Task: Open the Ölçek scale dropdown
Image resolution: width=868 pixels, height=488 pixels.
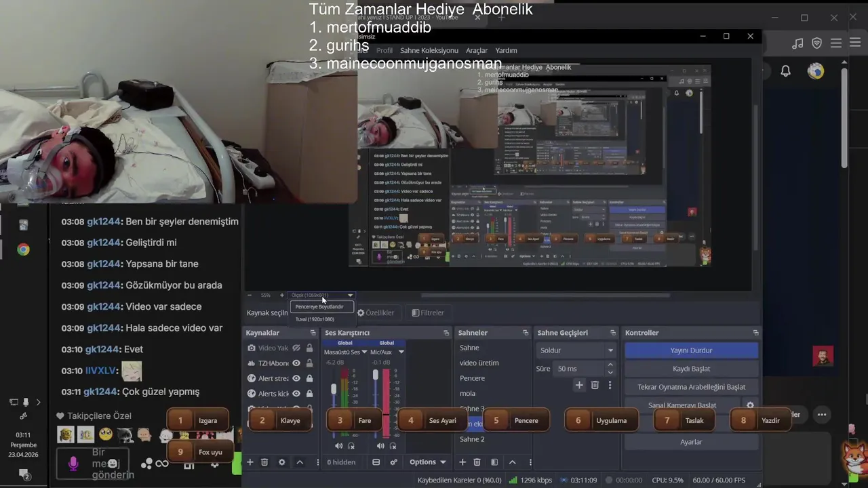Action: [322, 296]
